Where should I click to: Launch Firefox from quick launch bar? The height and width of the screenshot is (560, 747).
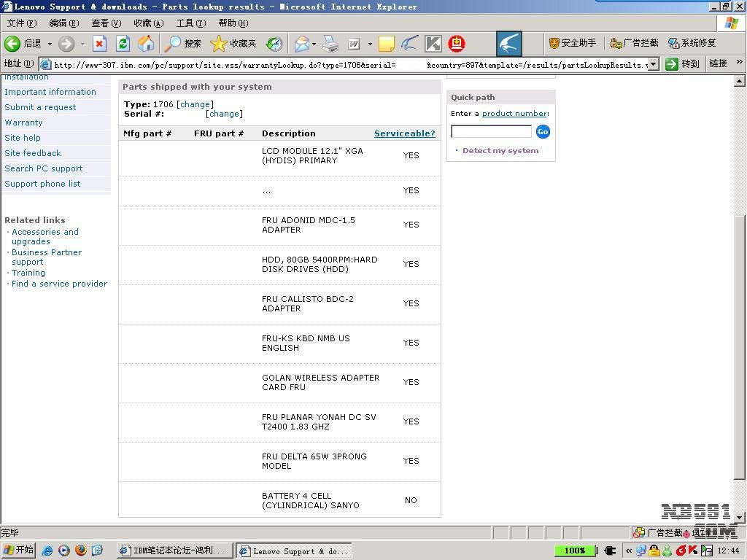[80, 551]
